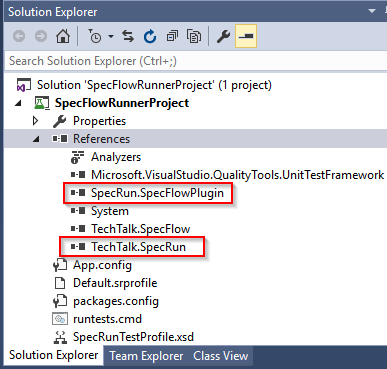Toggle the Preview Selected Items button
The width and height of the screenshot is (387, 369).
click(x=246, y=36)
